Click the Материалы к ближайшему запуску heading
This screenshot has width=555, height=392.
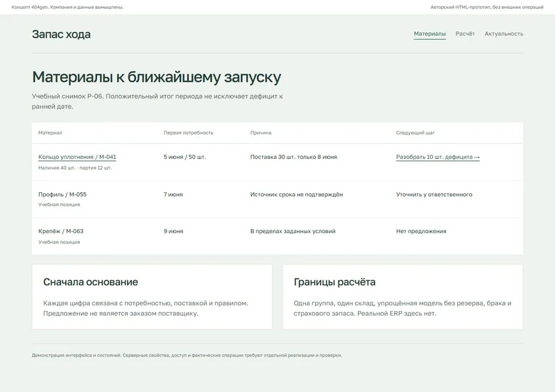[x=157, y=77]
